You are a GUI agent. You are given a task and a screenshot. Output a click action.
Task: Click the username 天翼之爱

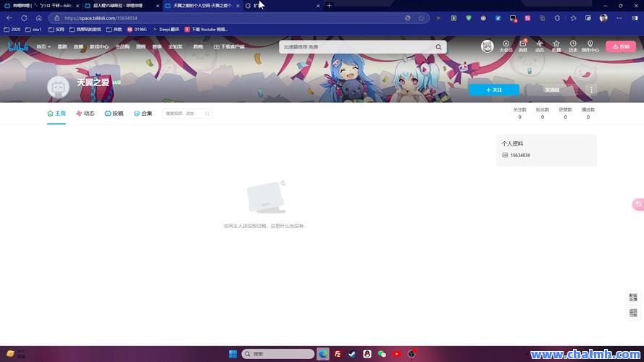coord(93,83)
